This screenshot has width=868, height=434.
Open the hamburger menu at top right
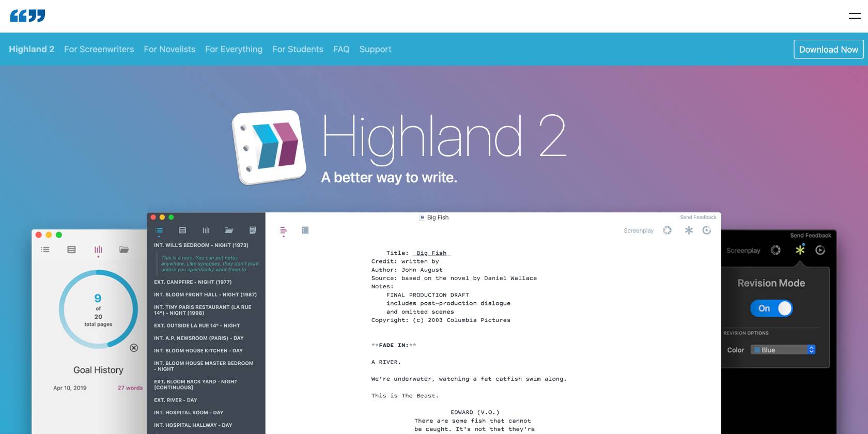(x=855, y=16)
